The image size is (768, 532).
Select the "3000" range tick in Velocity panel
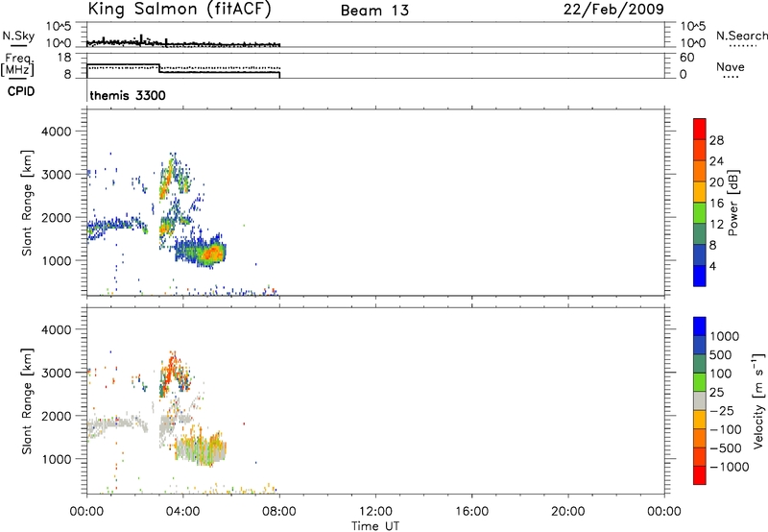click(x=57, y=373)
